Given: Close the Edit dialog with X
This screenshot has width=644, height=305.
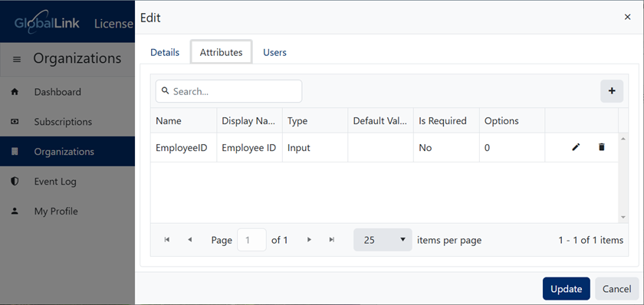Looking at the screenshot, I should coord(627,17).
